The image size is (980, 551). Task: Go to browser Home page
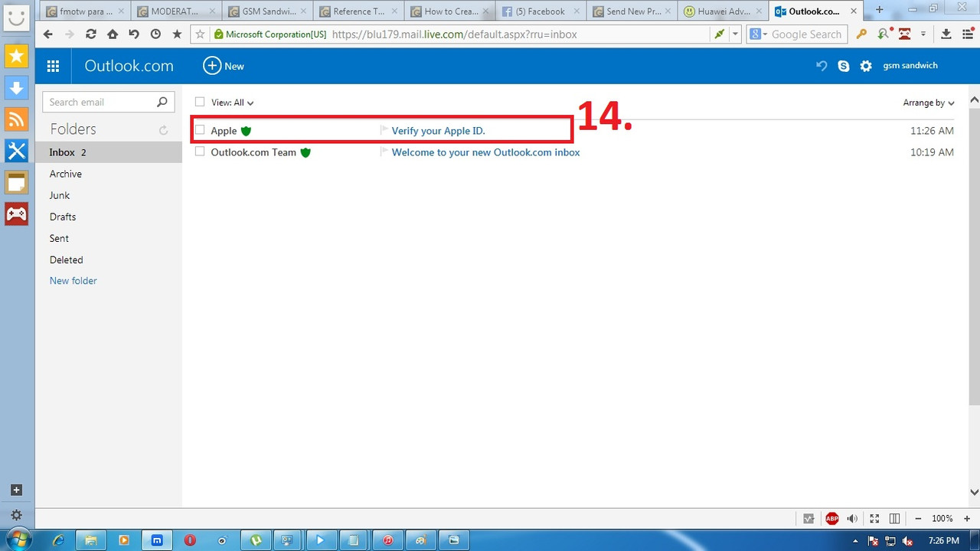coord(113,34)
